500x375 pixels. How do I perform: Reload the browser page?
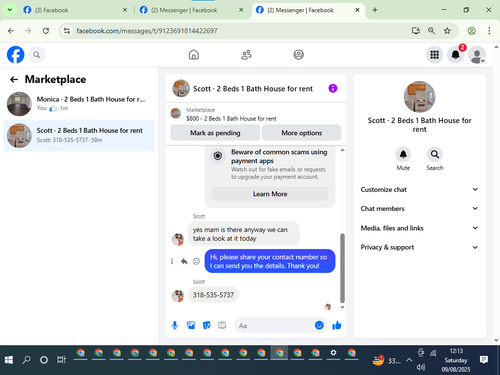click(46, 31)
